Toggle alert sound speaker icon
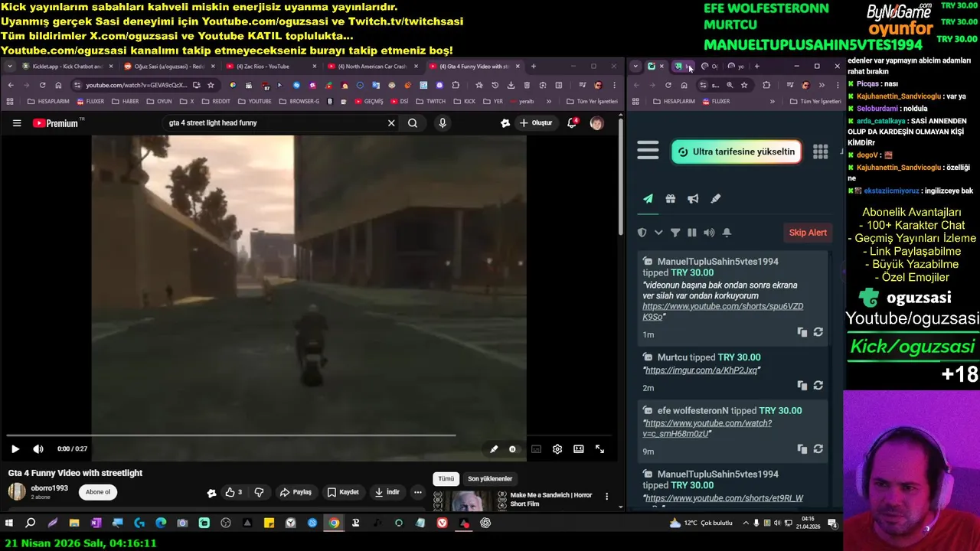 pyautogui.click(x=709, y=233)
